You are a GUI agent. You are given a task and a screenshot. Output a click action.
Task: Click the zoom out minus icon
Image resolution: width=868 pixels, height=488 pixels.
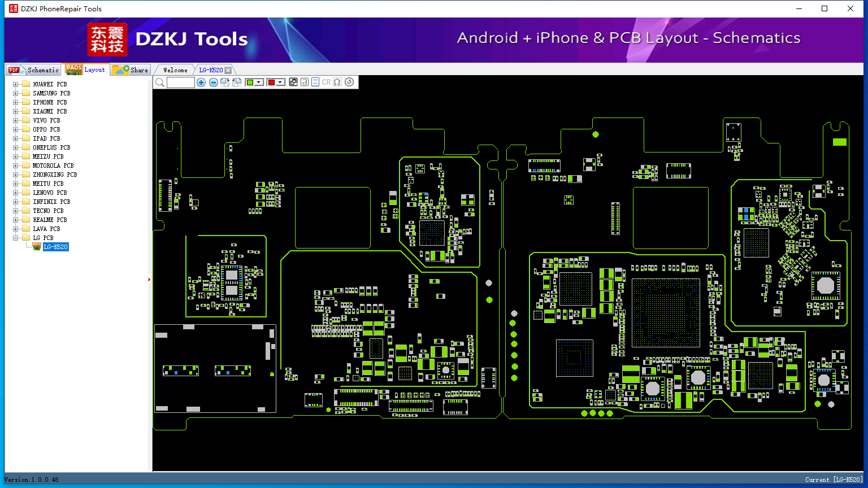click(214, 82)
